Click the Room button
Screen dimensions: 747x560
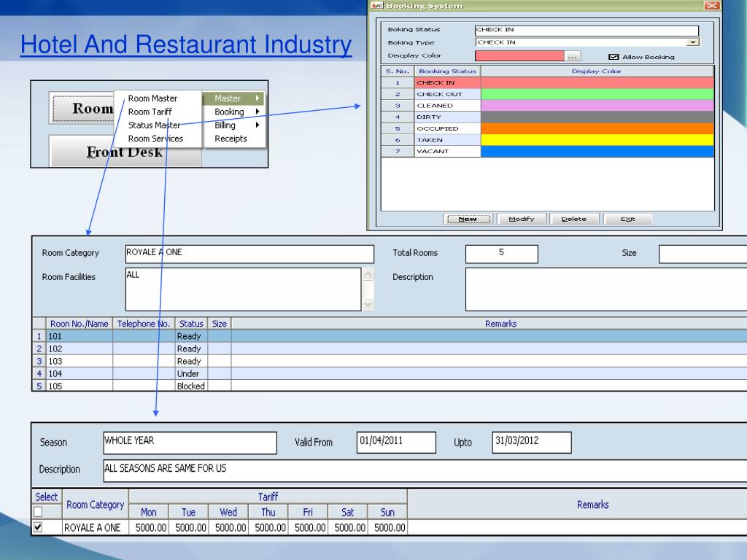(83, 108)
